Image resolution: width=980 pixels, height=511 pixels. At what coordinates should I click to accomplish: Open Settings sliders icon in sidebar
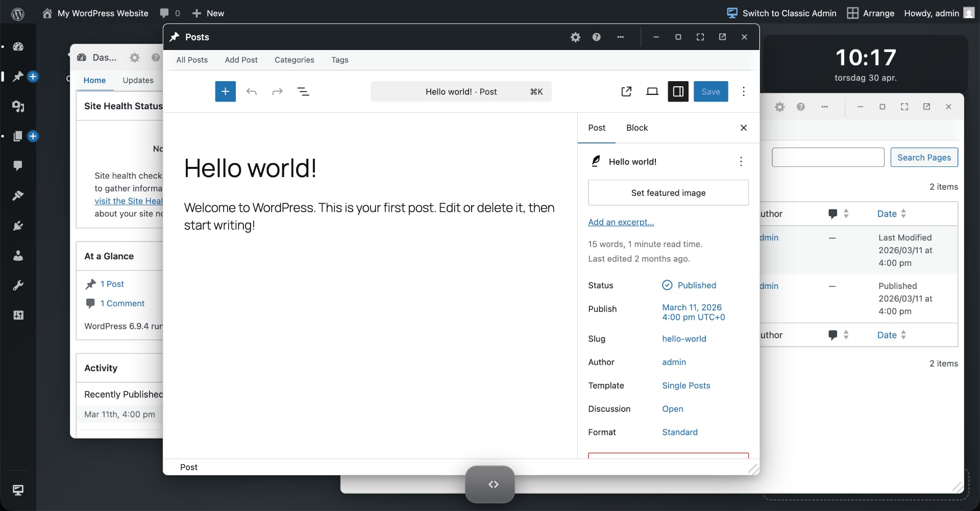point(18,315)
